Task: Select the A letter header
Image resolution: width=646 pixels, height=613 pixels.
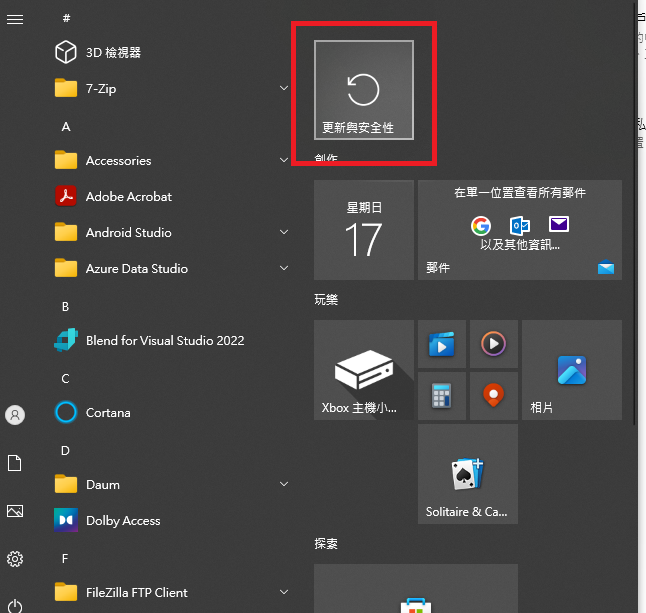Action: (x=66, y=126)
